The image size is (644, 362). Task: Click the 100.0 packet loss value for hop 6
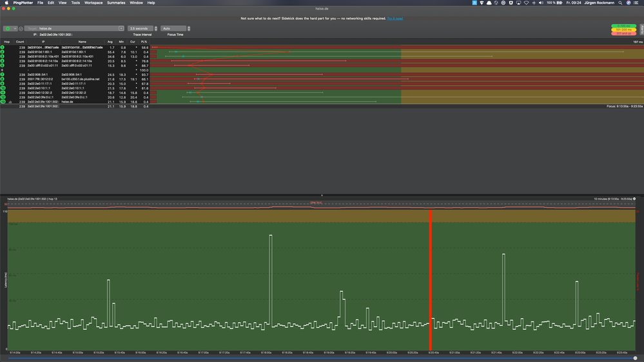(144, 70)
